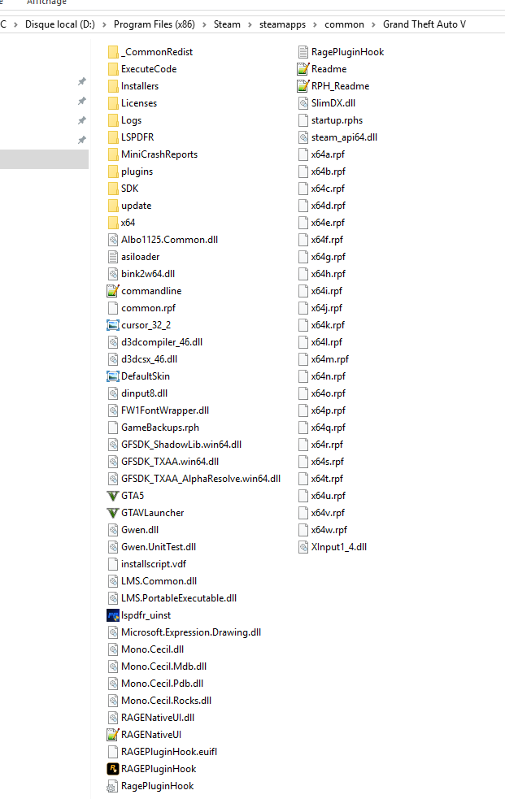Select the x64 folder icon
The image size is (505, 812).
(x=113, y=223)
